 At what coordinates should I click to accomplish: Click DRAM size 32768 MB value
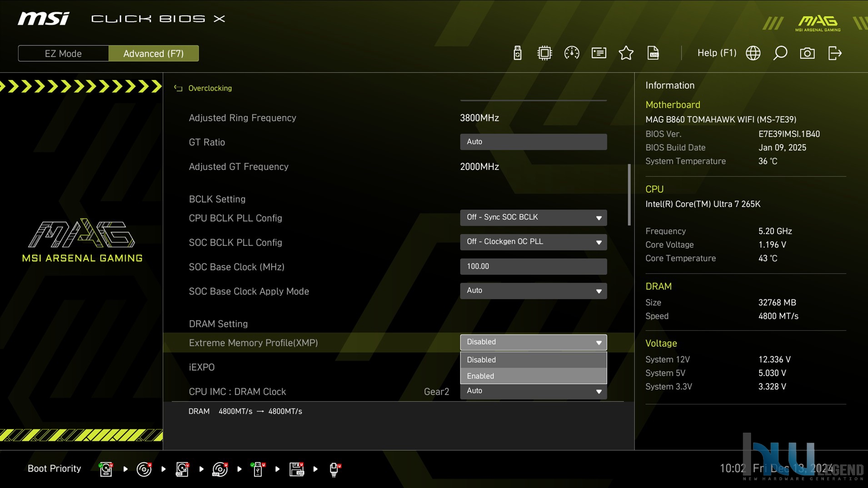pos(777,303)
